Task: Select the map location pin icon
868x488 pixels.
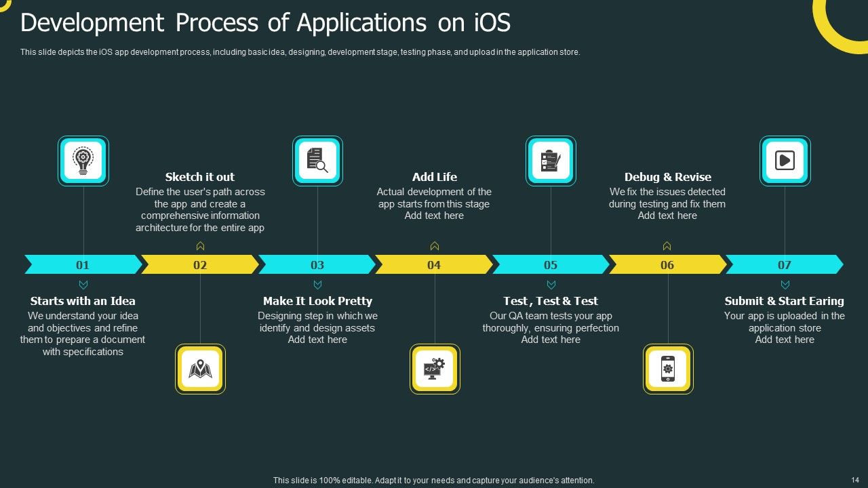Action: [200, 369]
